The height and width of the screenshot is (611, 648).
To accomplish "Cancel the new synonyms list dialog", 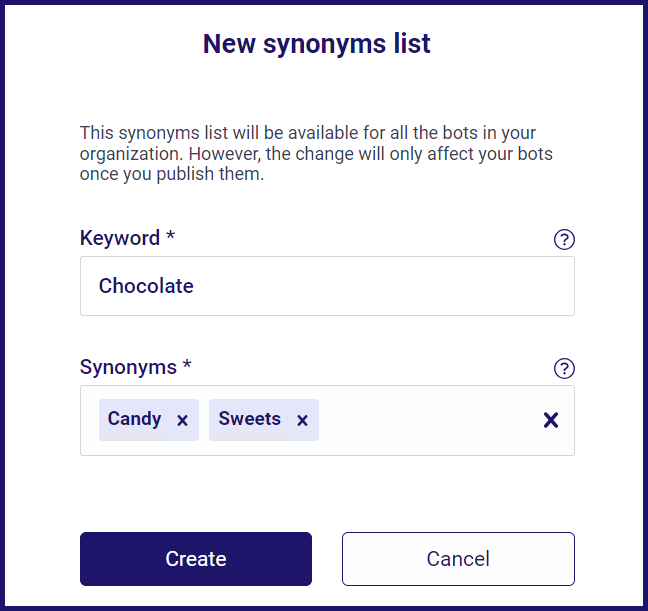I will (458, 559).
